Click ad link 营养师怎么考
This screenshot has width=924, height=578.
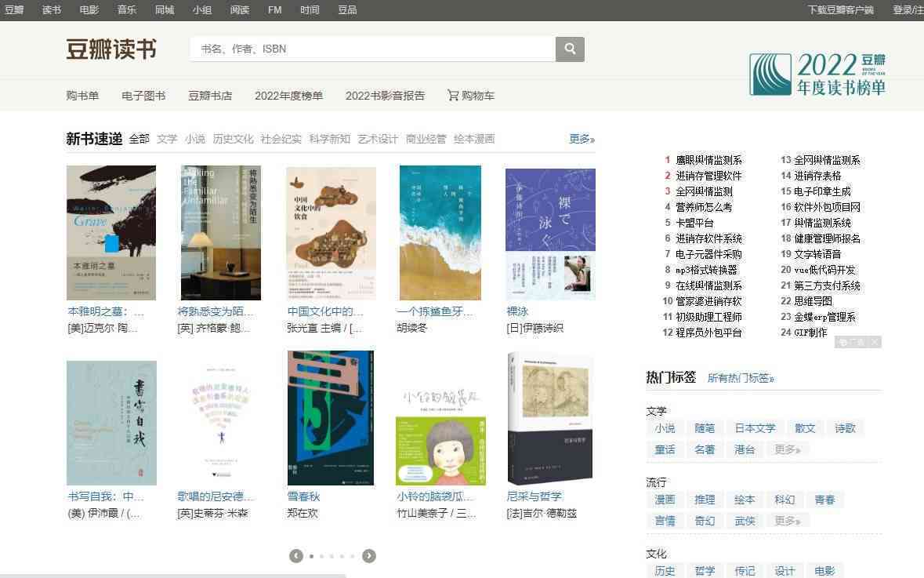tap(704, 207)
